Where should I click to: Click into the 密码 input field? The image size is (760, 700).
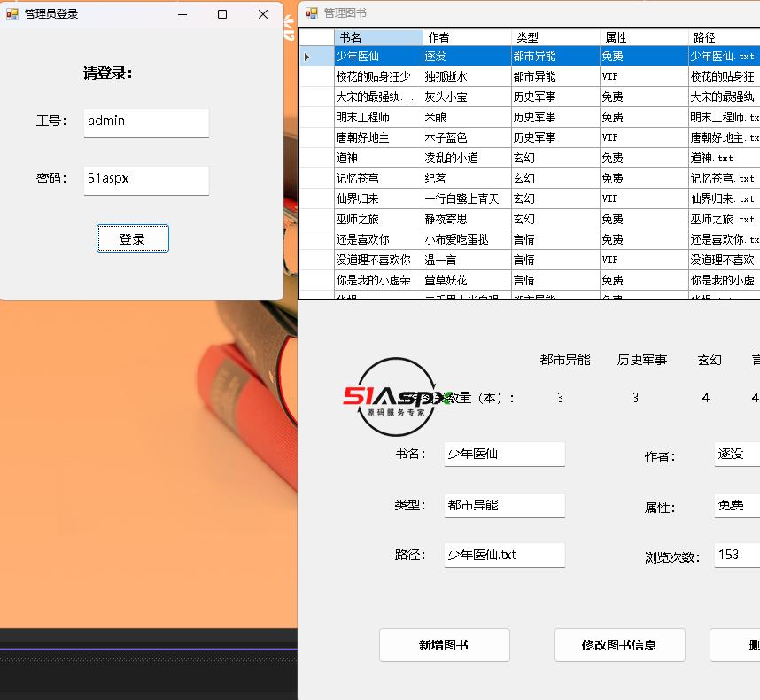(146, 180)
